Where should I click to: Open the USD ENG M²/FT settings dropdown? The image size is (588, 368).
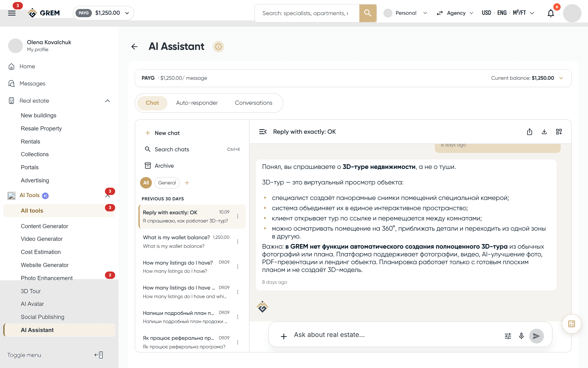point(508,13)
